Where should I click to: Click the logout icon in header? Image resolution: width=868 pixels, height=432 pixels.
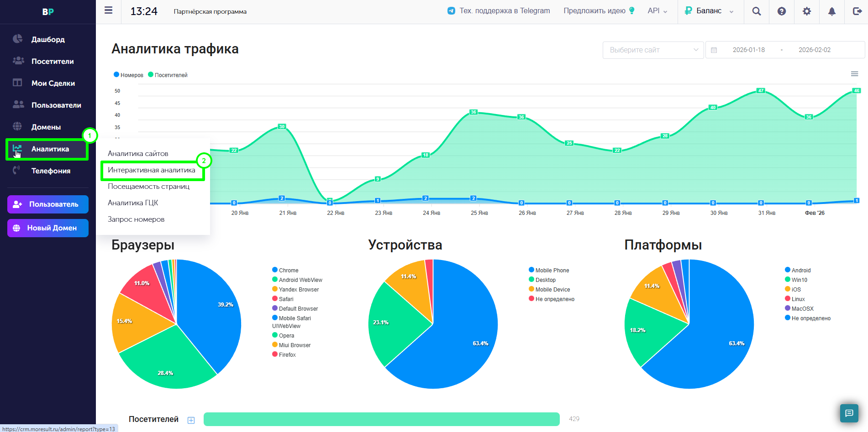(857, 11)
